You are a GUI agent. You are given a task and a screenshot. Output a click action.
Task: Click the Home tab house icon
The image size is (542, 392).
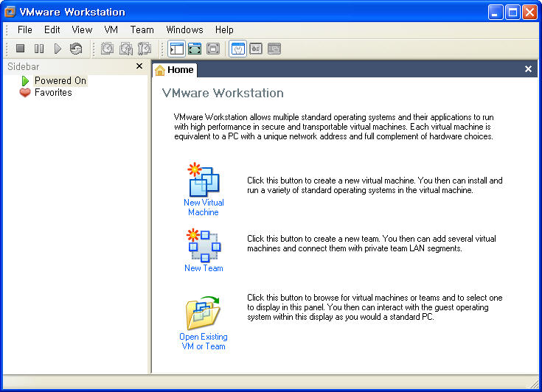tap(160, 70)
